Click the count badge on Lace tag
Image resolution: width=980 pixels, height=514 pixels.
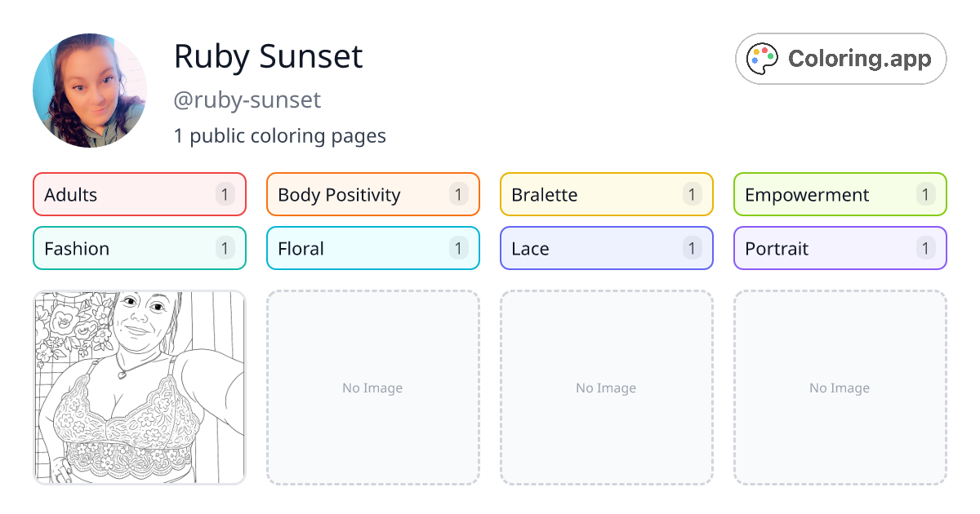point(692,248)
